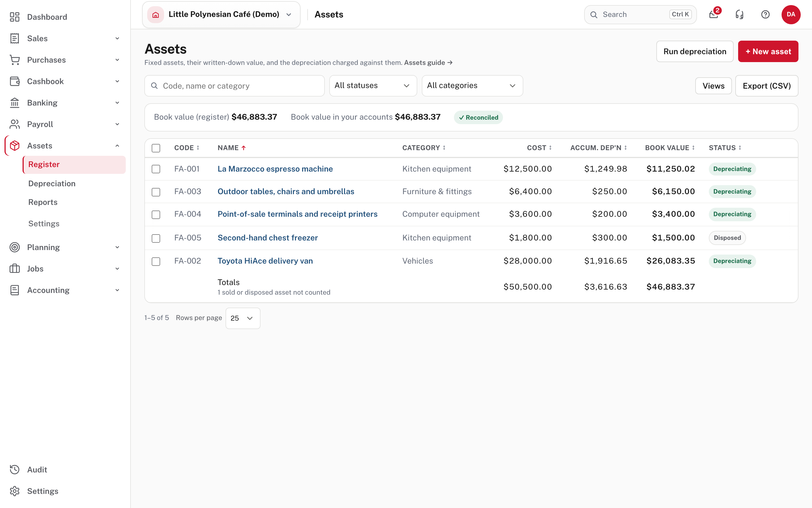
Task: Check the box for FA-003 outdoor tables
Action: [156, 192]
